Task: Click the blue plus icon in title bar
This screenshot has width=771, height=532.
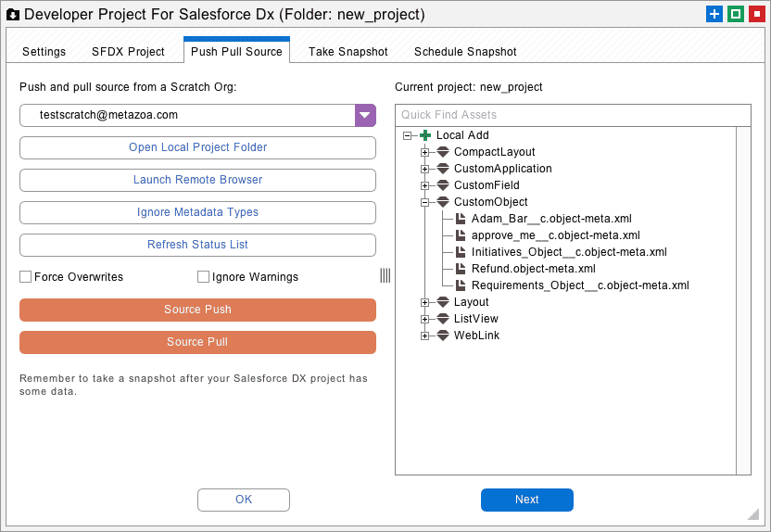Action: (714, 14)
